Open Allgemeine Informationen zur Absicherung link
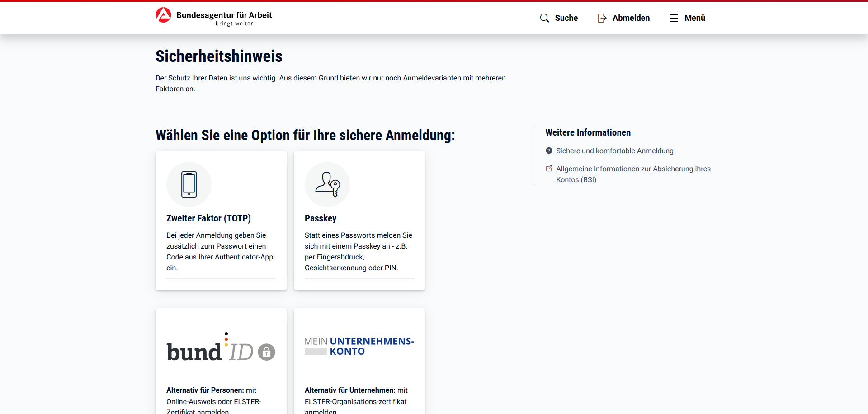This screenshot has height=414, width=868. pyautogui.click(x=633, y=169)
